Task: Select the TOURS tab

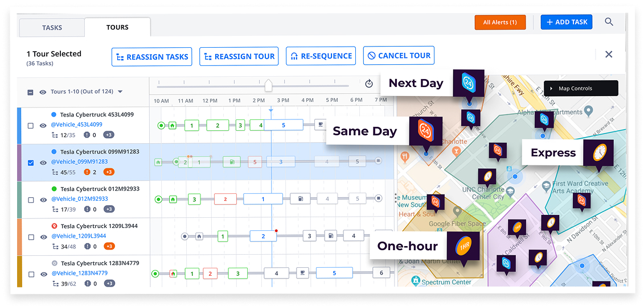Action: (117, 27)
